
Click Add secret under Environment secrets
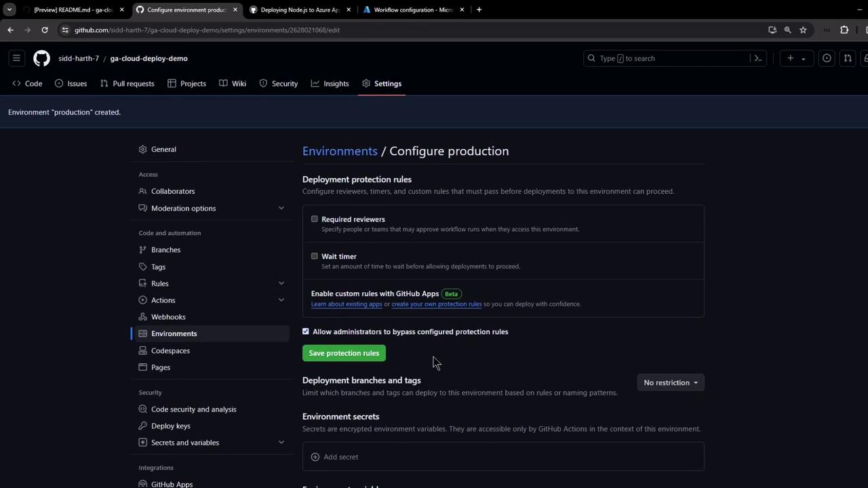click(x=503, y=457)
